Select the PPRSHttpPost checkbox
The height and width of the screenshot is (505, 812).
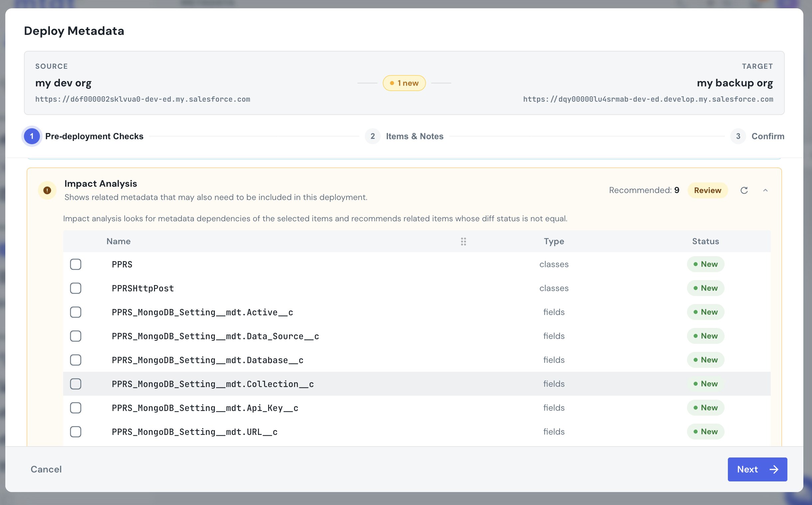tap(75, 288)
